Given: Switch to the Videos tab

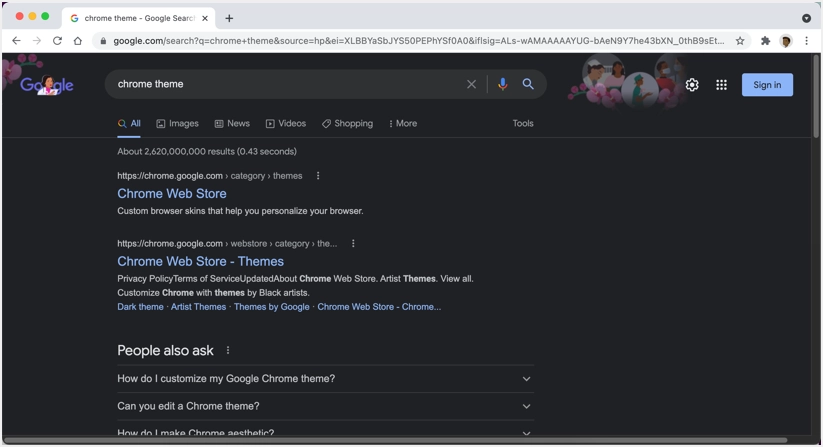Looking at the screenshot, I should click(x=286, y=124).
